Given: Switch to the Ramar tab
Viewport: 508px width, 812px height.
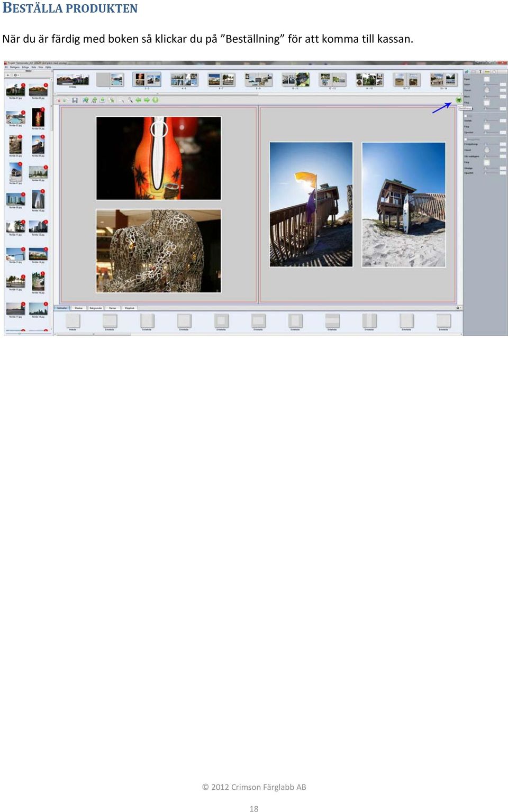Looking at the screenshot, I should 113,308.
